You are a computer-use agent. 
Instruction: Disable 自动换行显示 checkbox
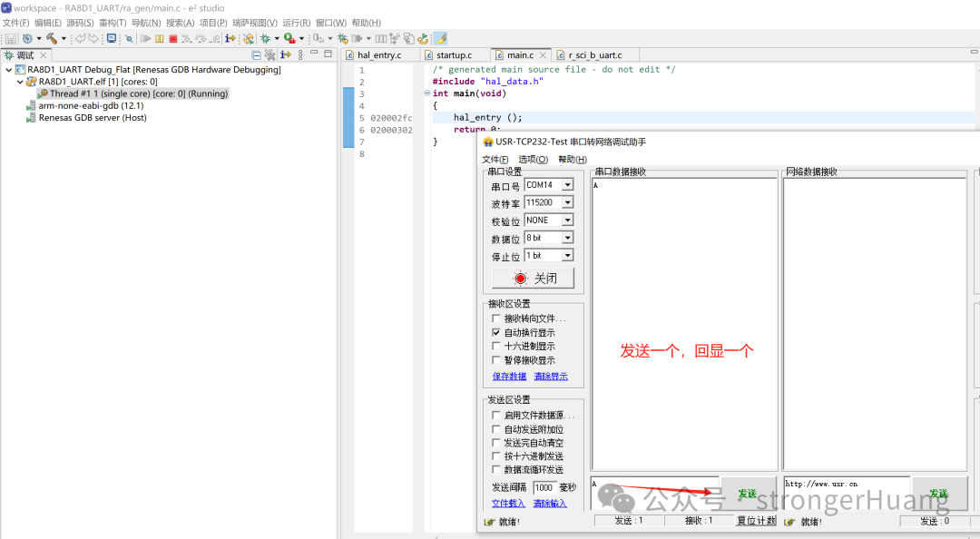[495, 332]
